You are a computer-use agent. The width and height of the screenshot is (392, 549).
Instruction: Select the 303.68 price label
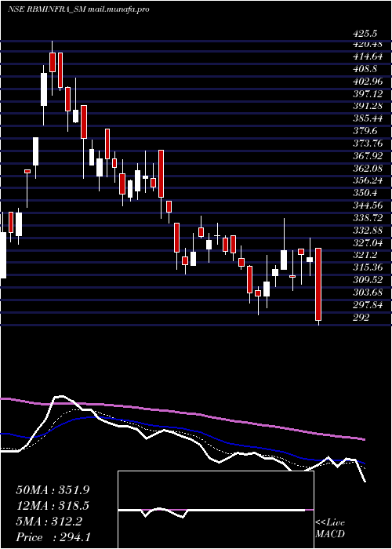[368, 293]
